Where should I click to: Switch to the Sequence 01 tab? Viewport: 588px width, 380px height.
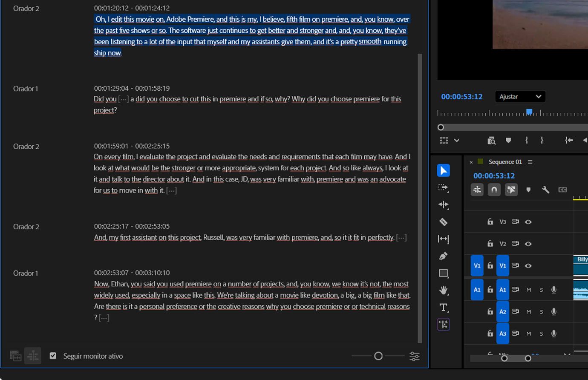[505, 161]
